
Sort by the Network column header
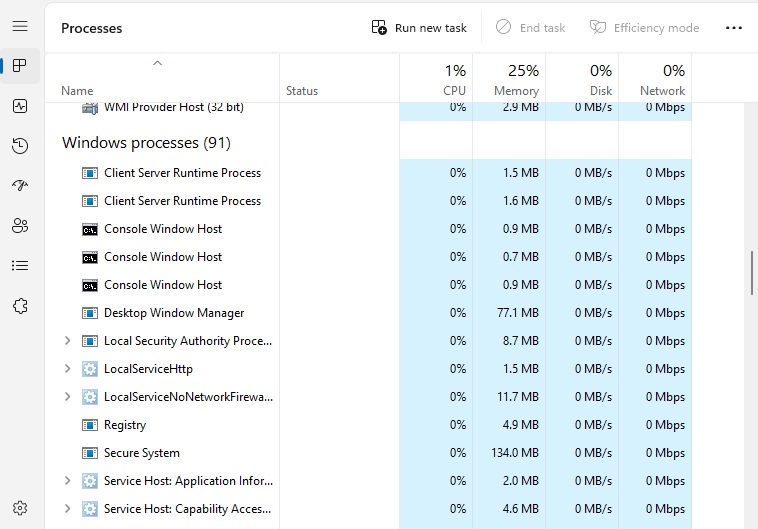pyautogui.click(x=655, y=78)
